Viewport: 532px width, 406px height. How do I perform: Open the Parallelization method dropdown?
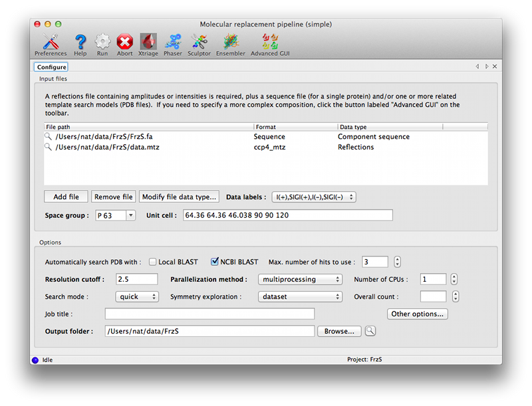tap(301, 280)
